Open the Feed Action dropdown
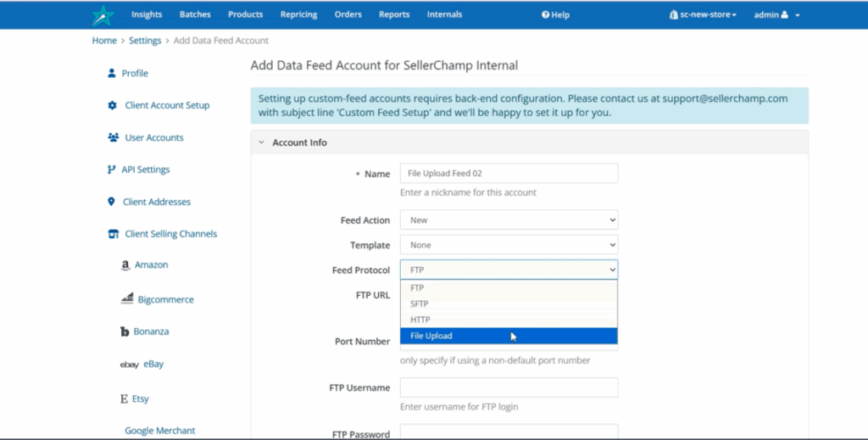Image resolution: width=868 pixels, height=440 pixels. (509, 220)
